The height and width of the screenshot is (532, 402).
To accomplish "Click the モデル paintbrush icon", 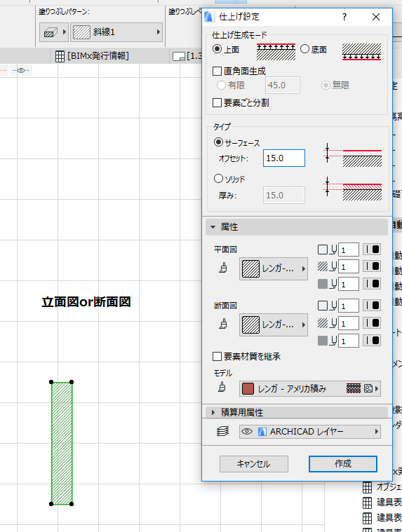I will coord(222,387).
